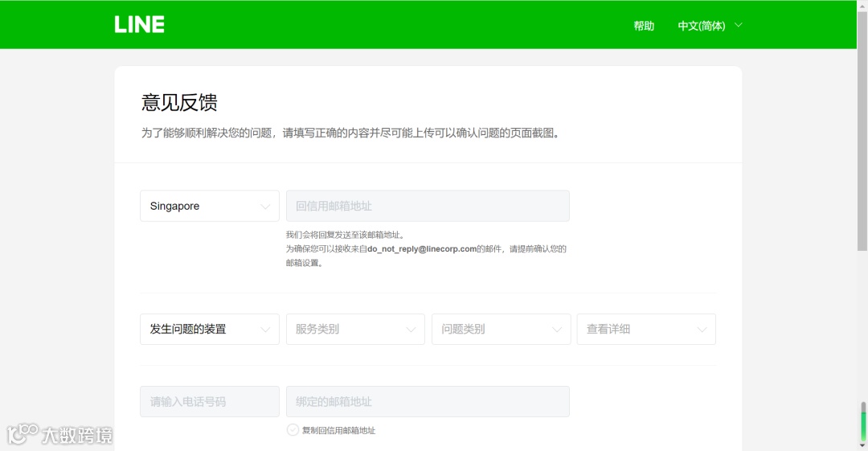This screenshot has width=868, height=451.
Task: Open the 服务类别 service category dropdown
Action: tap(355, 329)
